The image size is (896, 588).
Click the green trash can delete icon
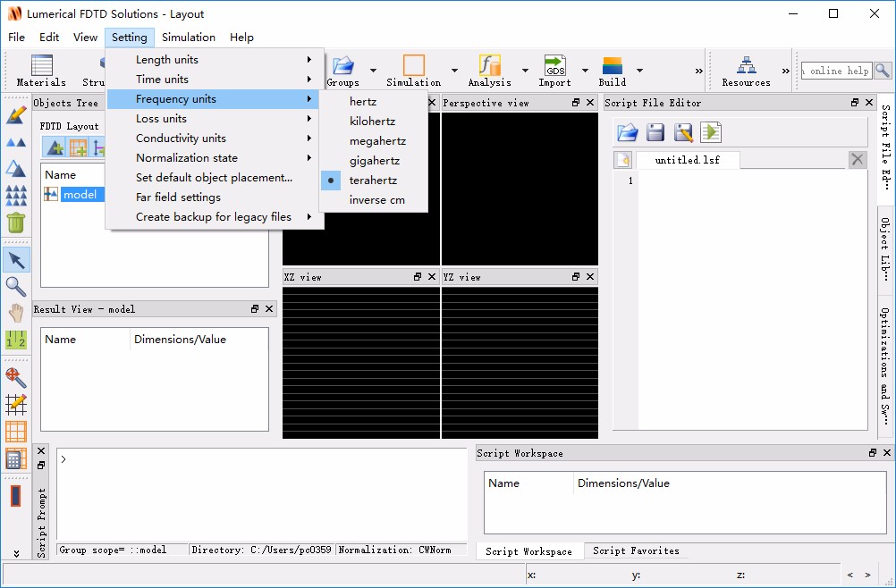(x=16, y=222)
